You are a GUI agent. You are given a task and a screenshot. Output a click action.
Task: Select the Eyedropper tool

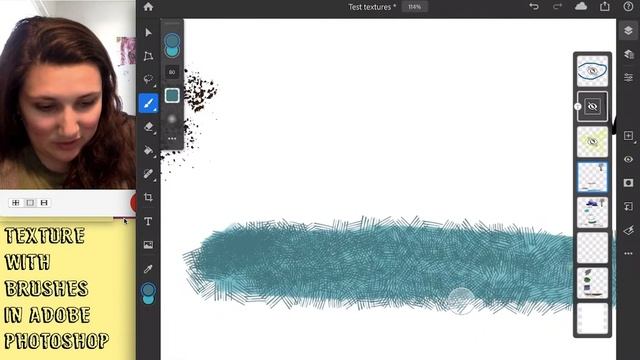point(148,269)
